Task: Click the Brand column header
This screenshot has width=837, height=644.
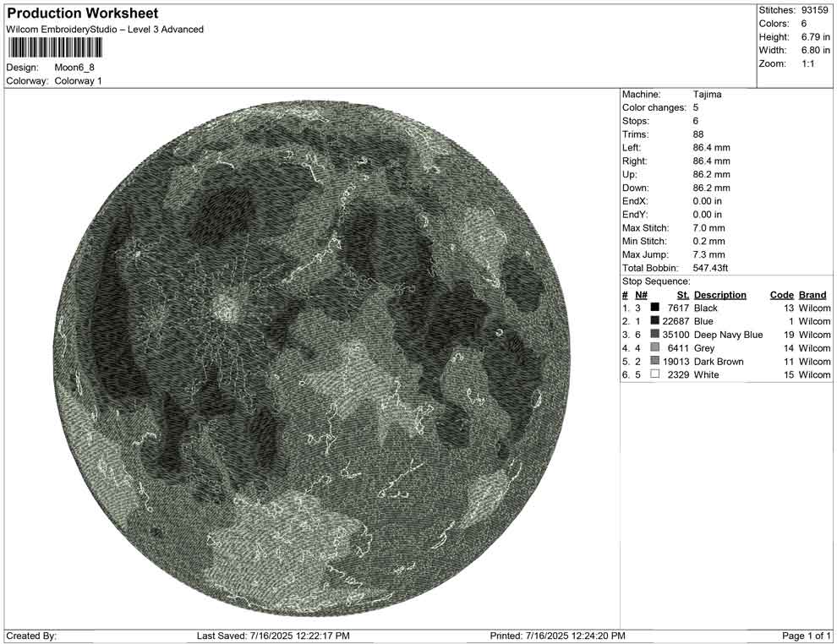Action: (x=812, y=294)
